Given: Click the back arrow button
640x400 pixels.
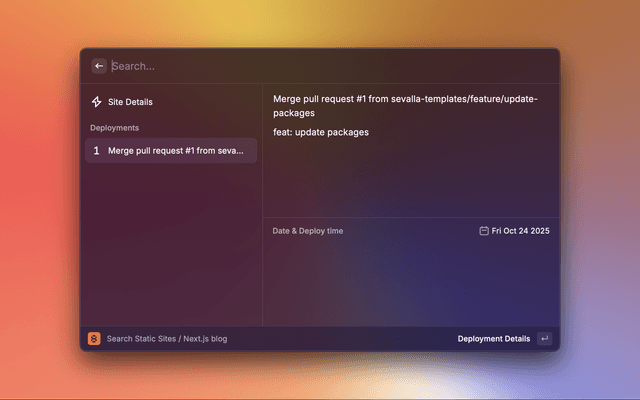Looking at the screenshot, I should [99, 66].
